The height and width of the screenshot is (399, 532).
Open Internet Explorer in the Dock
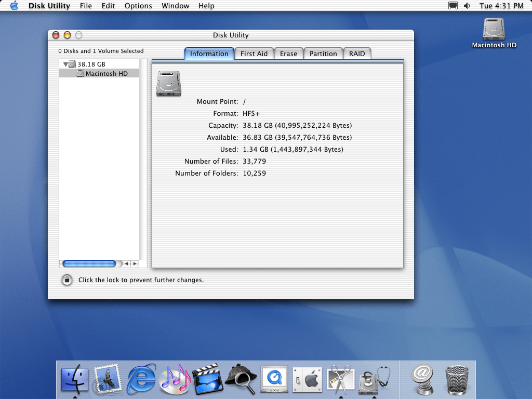141,379
